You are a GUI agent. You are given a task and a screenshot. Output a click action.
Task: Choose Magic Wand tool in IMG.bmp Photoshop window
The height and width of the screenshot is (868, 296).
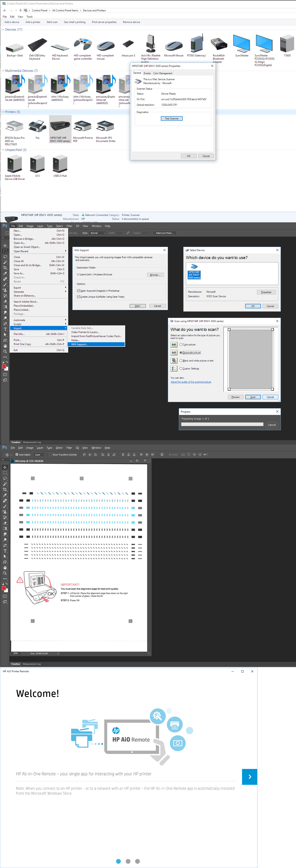click(x=5, y=484)
